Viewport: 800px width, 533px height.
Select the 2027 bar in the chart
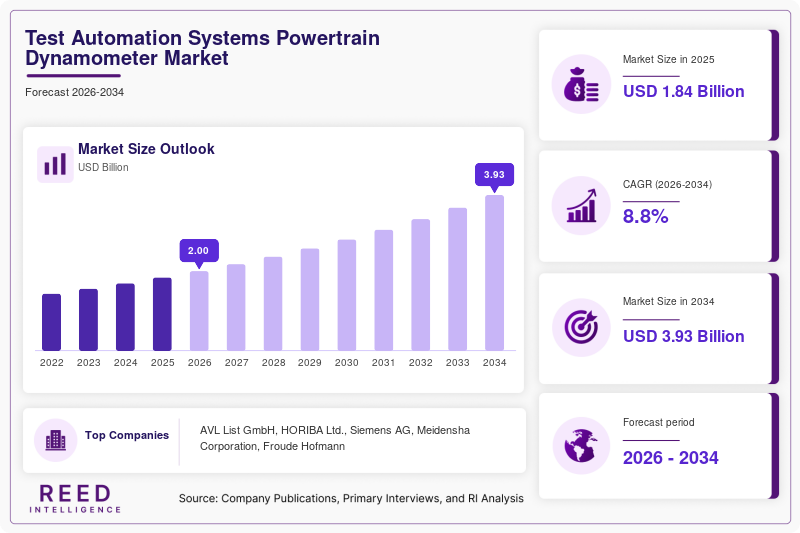pos(236,308)
